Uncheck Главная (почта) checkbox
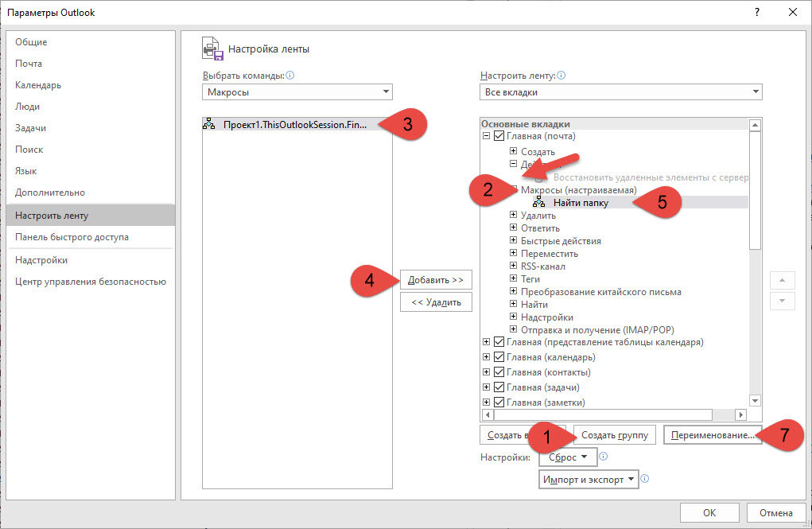This screenshot has height=529, width=812. point(499,136)
